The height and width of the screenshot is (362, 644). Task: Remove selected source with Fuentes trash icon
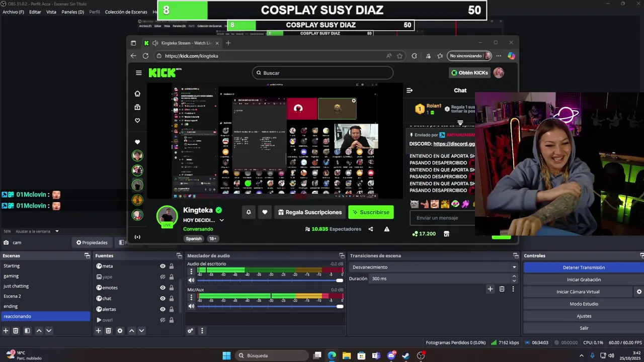[108, 331]
